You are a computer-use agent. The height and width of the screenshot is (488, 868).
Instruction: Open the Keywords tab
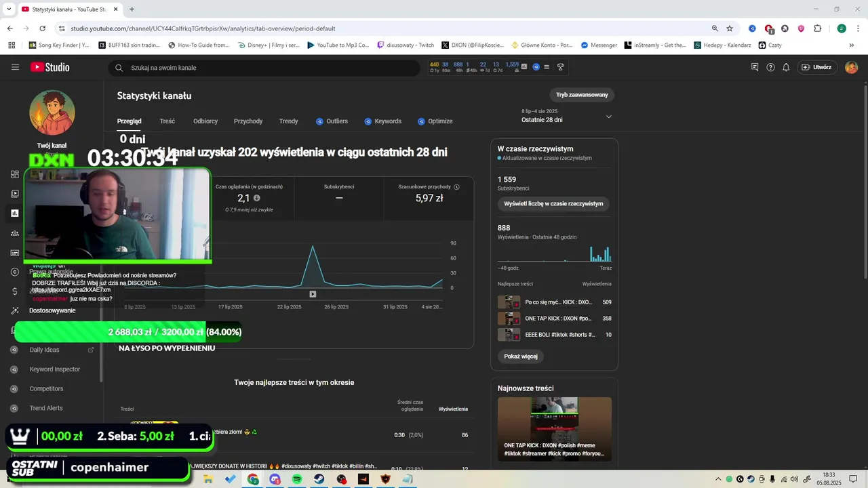point(383,121)
